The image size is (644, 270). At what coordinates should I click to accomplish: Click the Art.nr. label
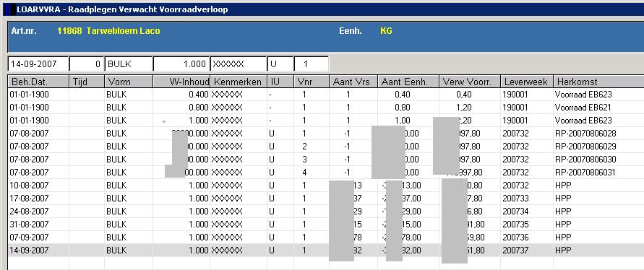[25, 31]
